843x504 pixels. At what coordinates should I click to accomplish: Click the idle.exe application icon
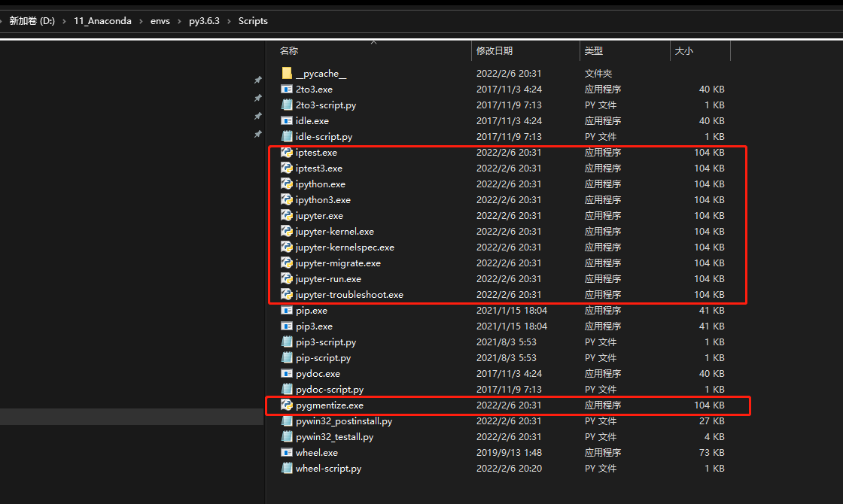(x=287, y=121)
